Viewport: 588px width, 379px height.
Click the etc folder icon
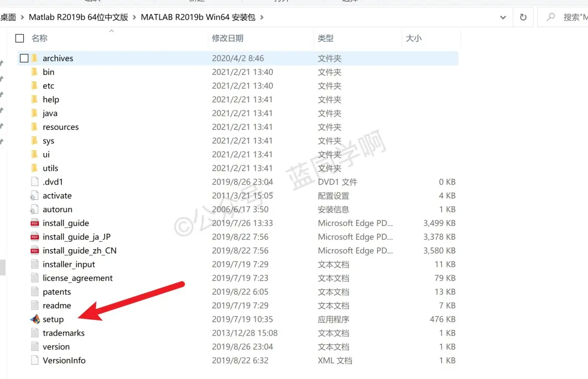(x=35, y=85)
